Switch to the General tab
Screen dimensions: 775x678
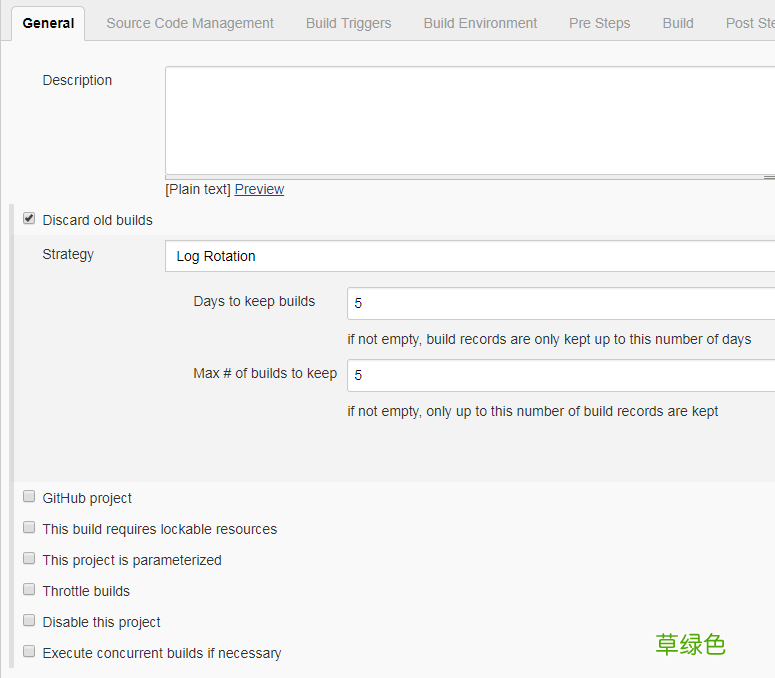[x=48, y=23]
